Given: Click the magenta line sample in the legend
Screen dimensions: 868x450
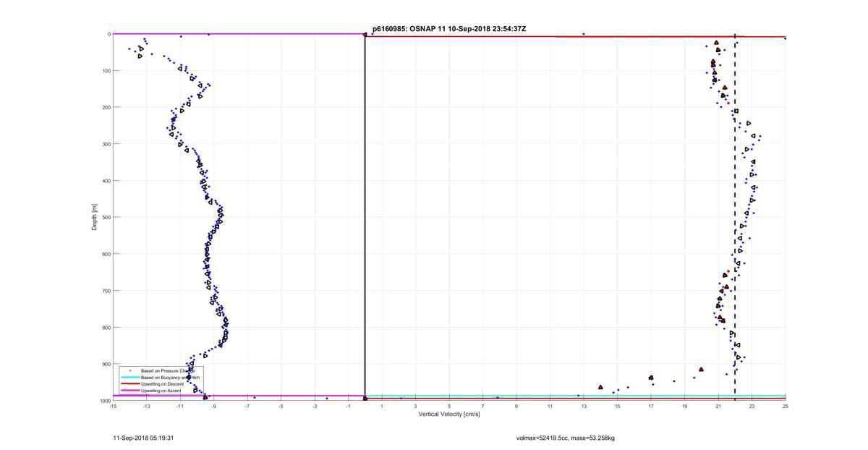Looking at the screenshot, I should click(129, 391).
